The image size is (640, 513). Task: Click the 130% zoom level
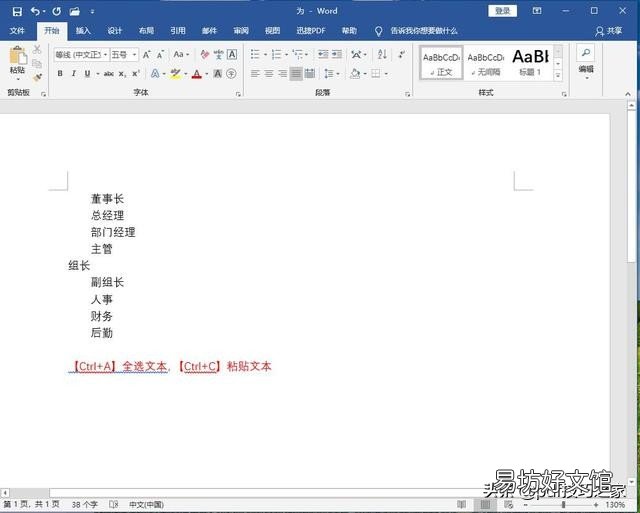coord(615,505)
